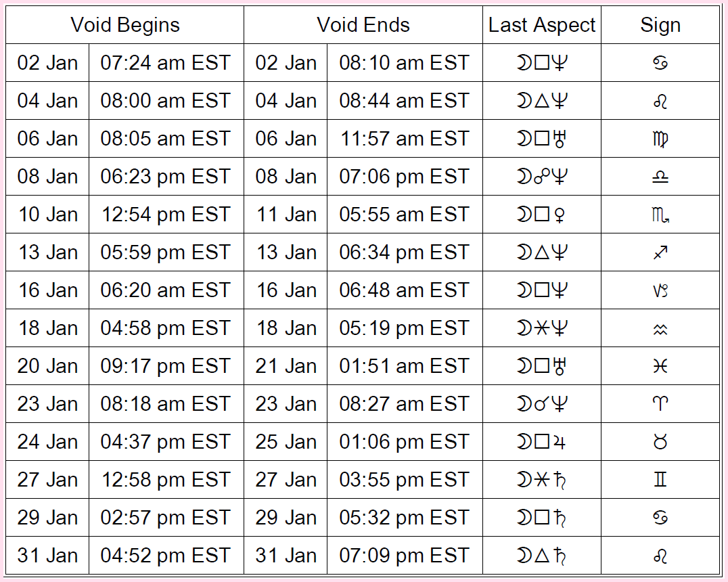Click the "Last Aspect" header cell
728x582 pixels.
[x=541, y=25]
